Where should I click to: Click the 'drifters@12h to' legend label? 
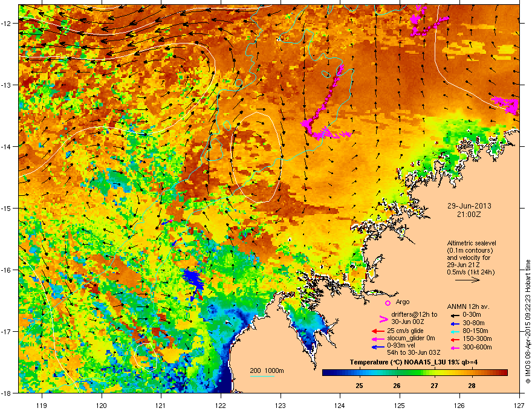pyautogui.click(x=414, y=315)
